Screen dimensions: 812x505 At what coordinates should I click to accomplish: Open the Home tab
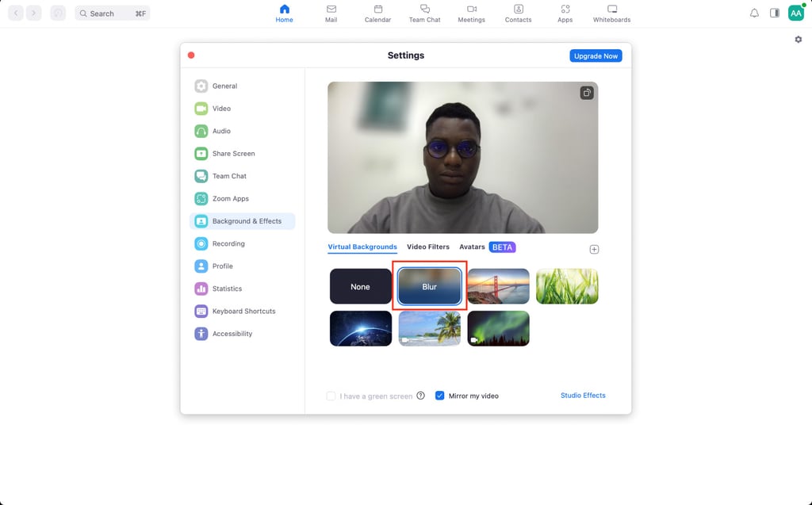coord(285,13)
